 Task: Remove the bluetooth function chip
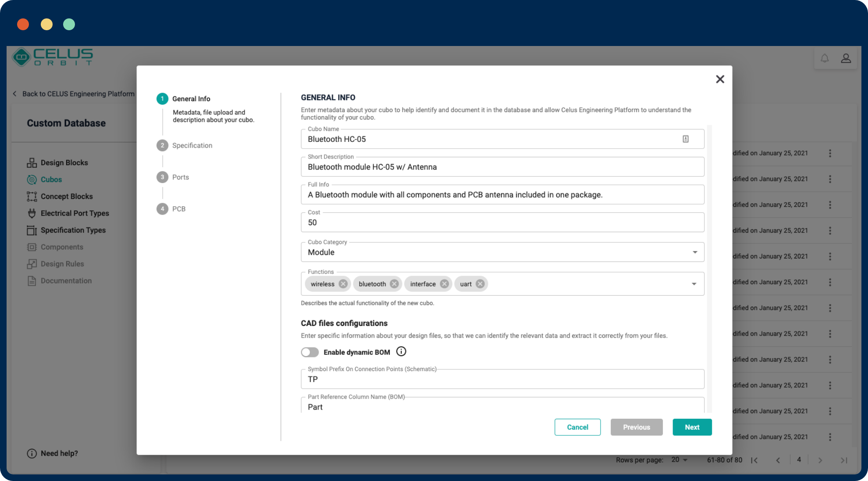click(394, 284)
